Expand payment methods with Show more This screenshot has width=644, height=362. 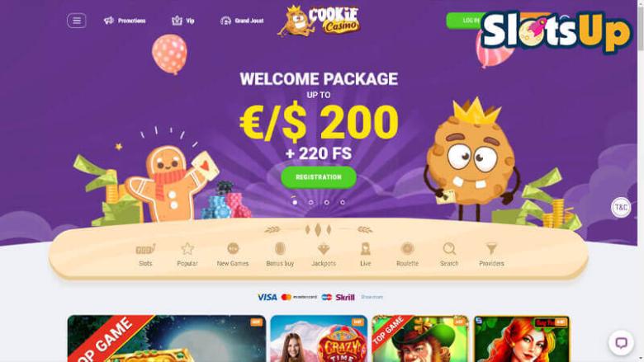372,297
